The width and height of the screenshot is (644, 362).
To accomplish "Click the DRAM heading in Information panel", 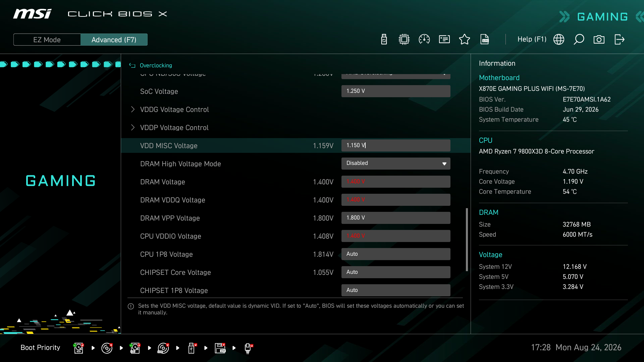I will point(489,213).
